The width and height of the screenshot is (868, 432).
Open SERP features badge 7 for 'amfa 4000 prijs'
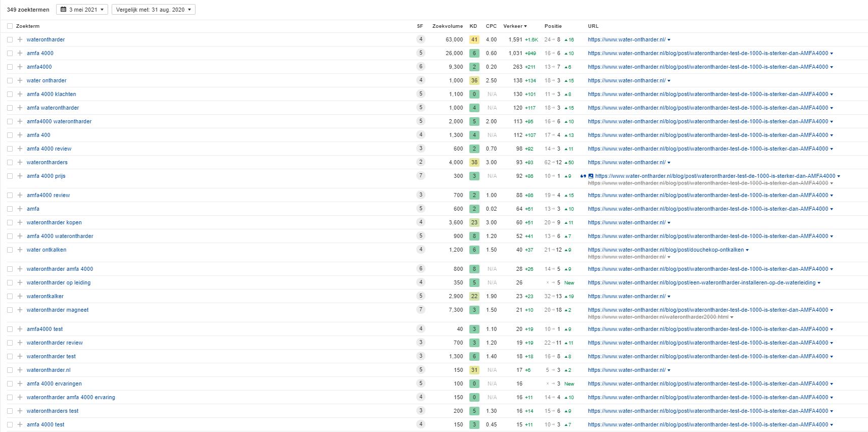[420, 175]
